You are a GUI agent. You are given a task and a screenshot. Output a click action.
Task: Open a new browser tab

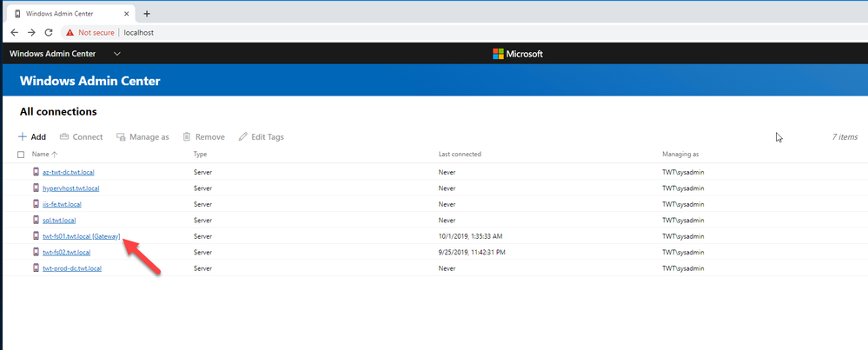coord(147,14)
